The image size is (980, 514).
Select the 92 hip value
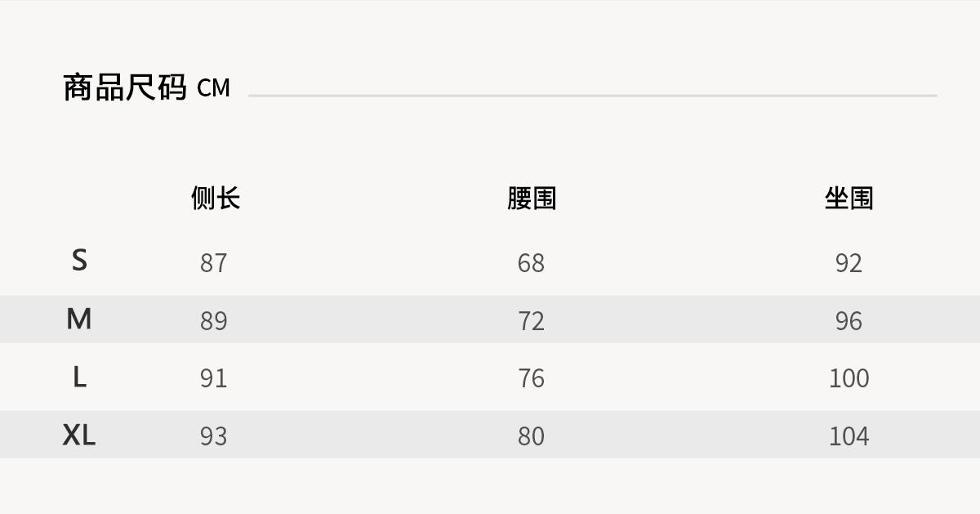pyautogui.click(x=849, y=263)
